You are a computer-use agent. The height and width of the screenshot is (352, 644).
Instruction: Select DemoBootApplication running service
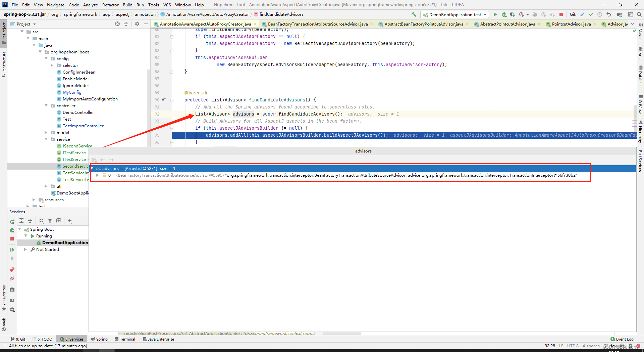pyautogui.click(x=65, y=243)
